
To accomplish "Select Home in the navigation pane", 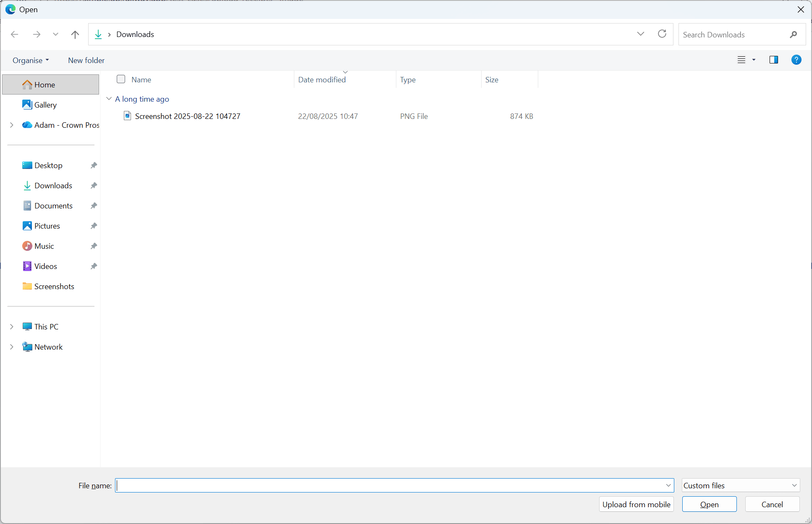I will pyautogui.click(x=51, y=84).
